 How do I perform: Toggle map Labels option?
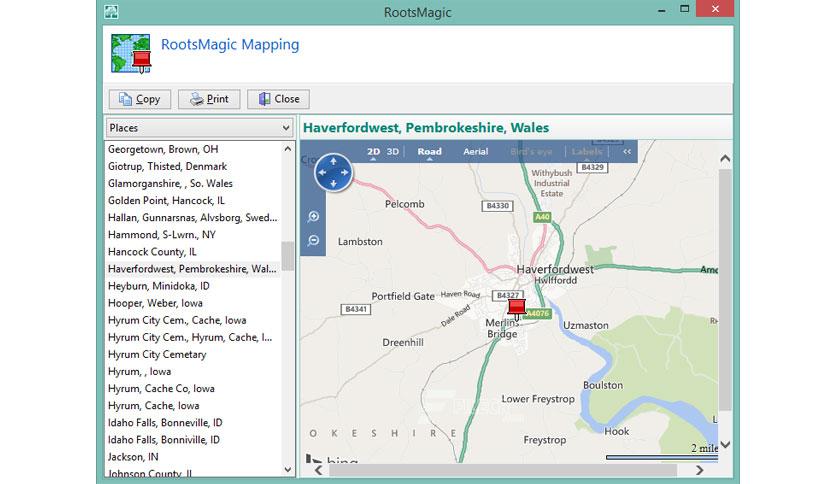point(586,151)
